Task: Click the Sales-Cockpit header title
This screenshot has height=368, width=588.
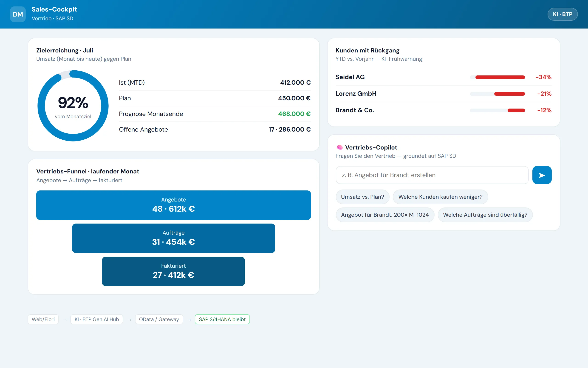Action: coord(54,9)
